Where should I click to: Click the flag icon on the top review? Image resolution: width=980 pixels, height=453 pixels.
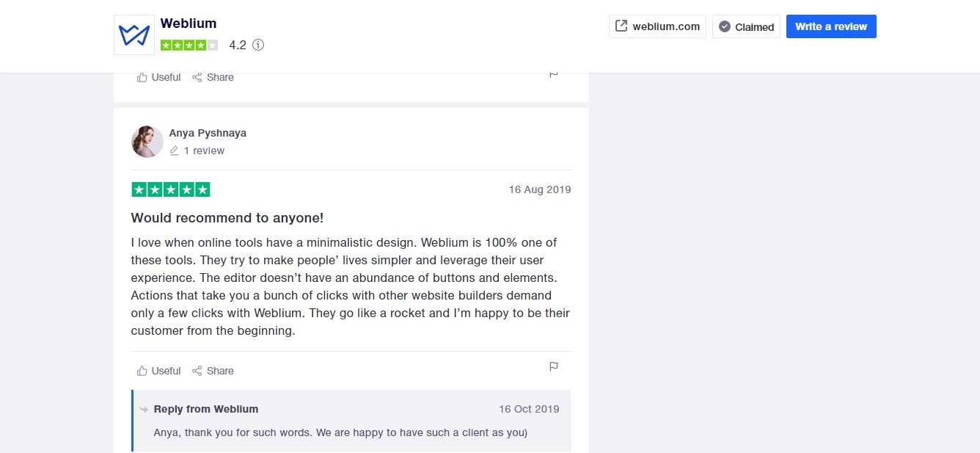[x=554, y=74]
